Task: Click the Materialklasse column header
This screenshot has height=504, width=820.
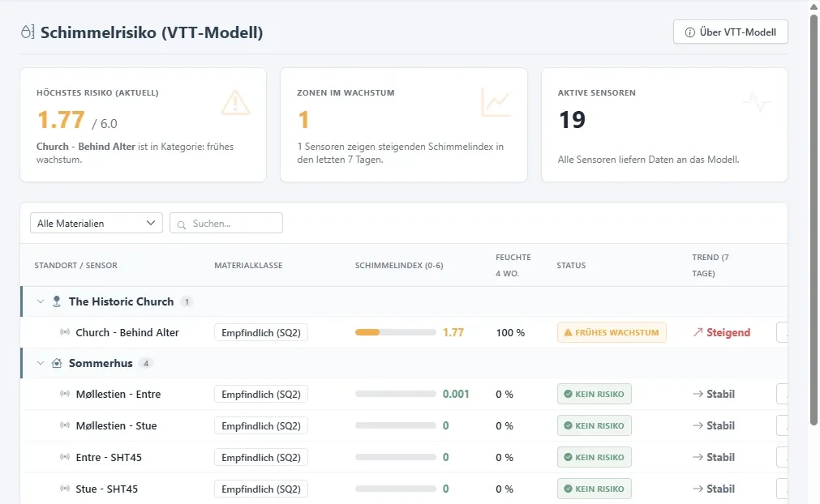Action: coord(248,265)
